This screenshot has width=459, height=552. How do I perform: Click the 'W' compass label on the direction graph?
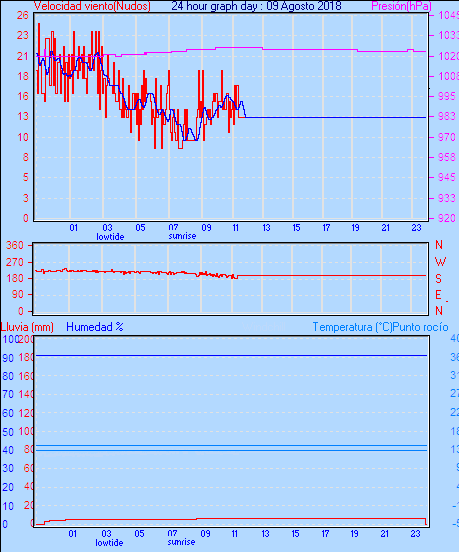pos(440,262)
